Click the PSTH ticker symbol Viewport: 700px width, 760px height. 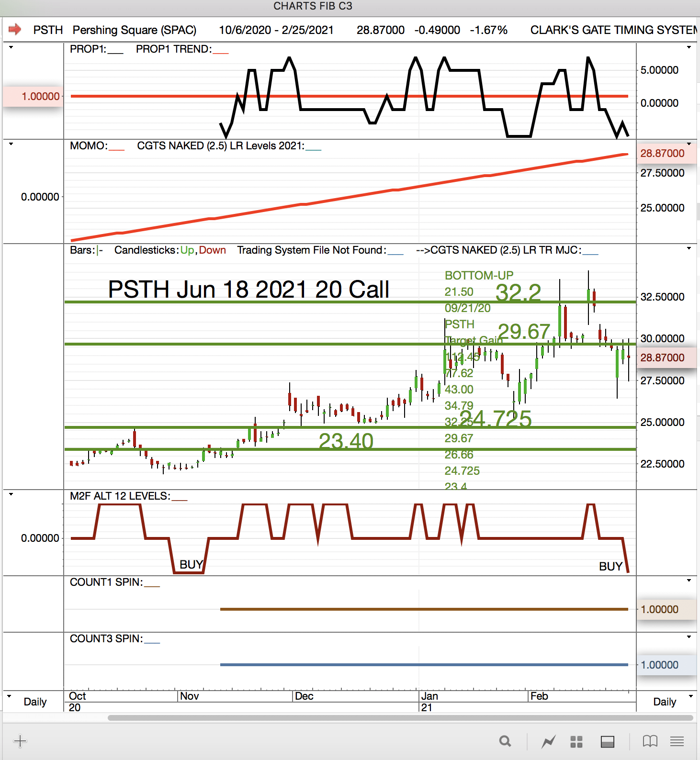(x=48, y=30)
